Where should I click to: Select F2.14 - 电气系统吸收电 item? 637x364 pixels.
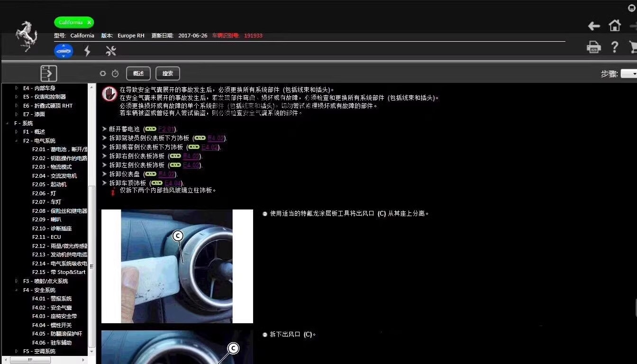point(60,264)
